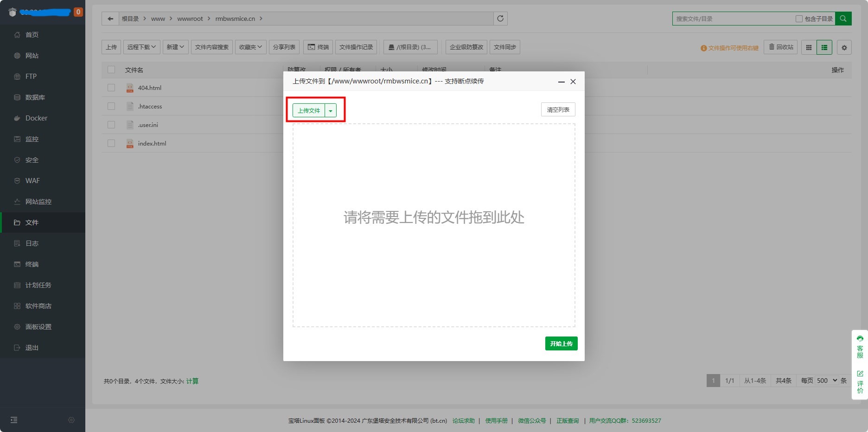Minimize the upload dialog
Screen dimensions: 868x432
[x=561, y=82]
